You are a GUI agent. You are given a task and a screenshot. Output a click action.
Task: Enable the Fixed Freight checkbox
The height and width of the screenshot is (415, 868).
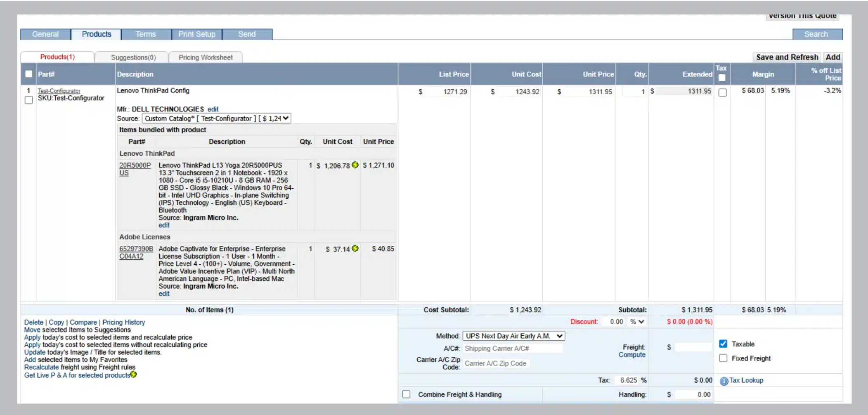723,358
